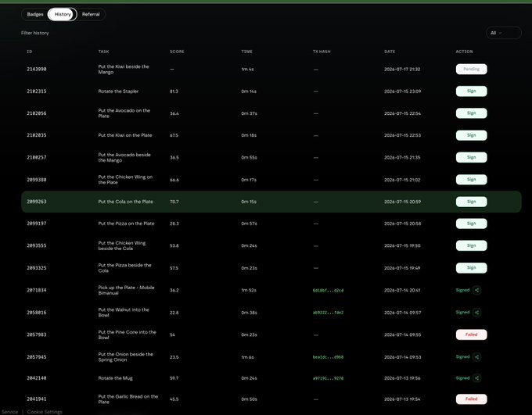This screenshot has height=415, width=532.
Task: Sign task 2093555 Chicken Wing beside Cola
Action: tap(471, 246)
